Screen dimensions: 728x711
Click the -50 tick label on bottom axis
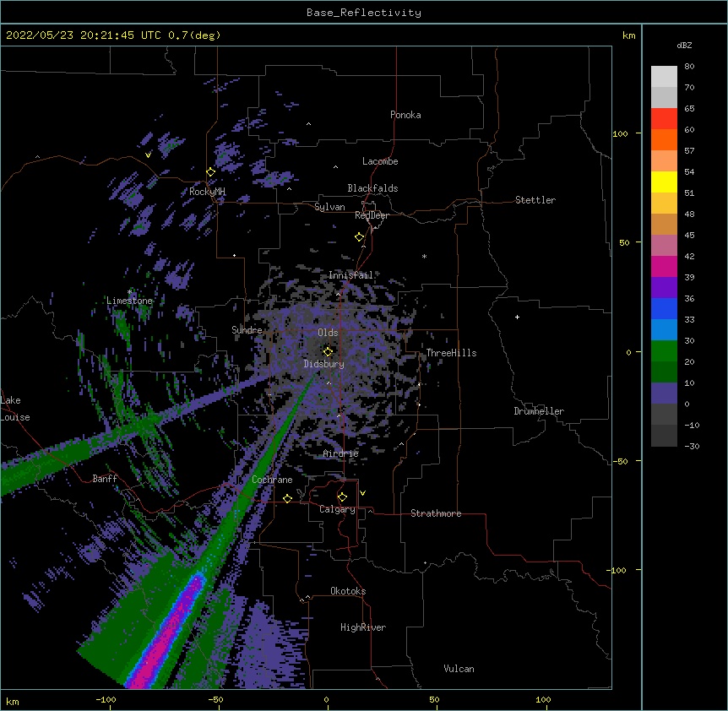click(x=215, y=699)
